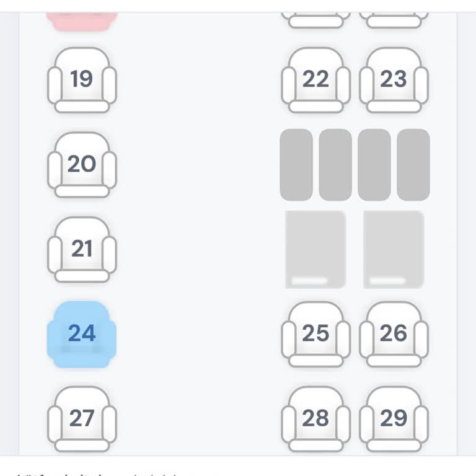Deselect the highlighted blue seat 24
Image resolution: width=476 pixels, height=476 pixels.
[82, 334]
